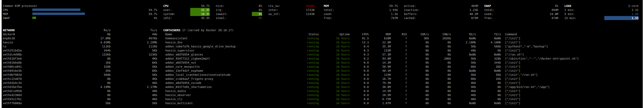644x108 pixels.
Task: Click the buffers value 40.2M
Action: click(x=474, y=14)
